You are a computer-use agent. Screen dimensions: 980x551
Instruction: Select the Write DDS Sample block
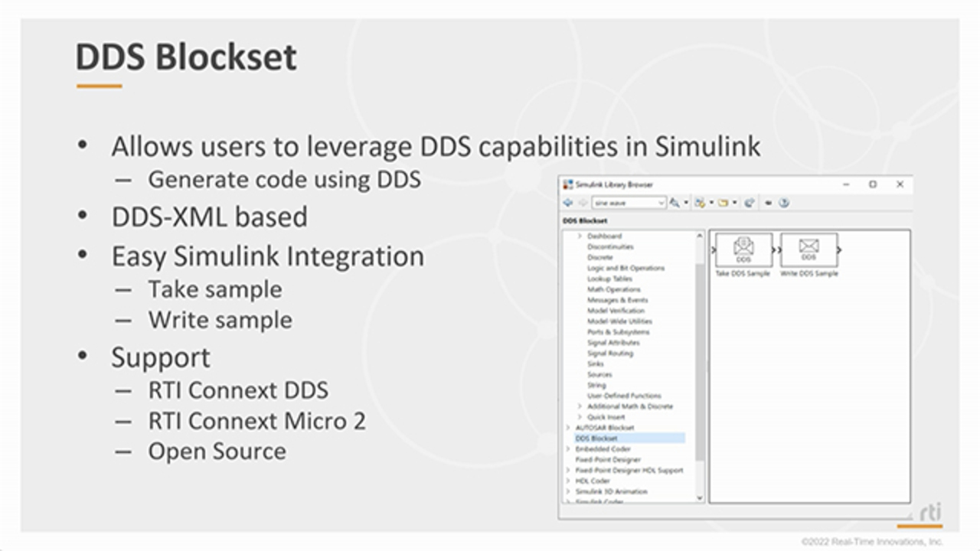pyautogui.click(x=808, y=250)
